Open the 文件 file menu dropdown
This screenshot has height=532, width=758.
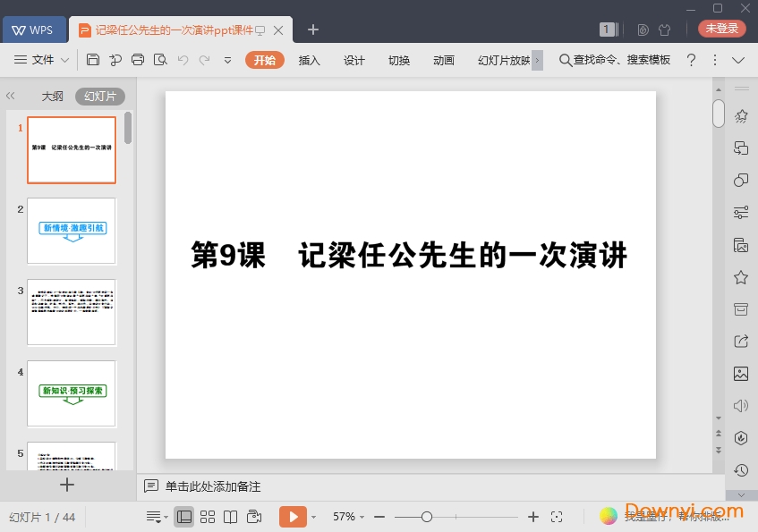point(45,60)
